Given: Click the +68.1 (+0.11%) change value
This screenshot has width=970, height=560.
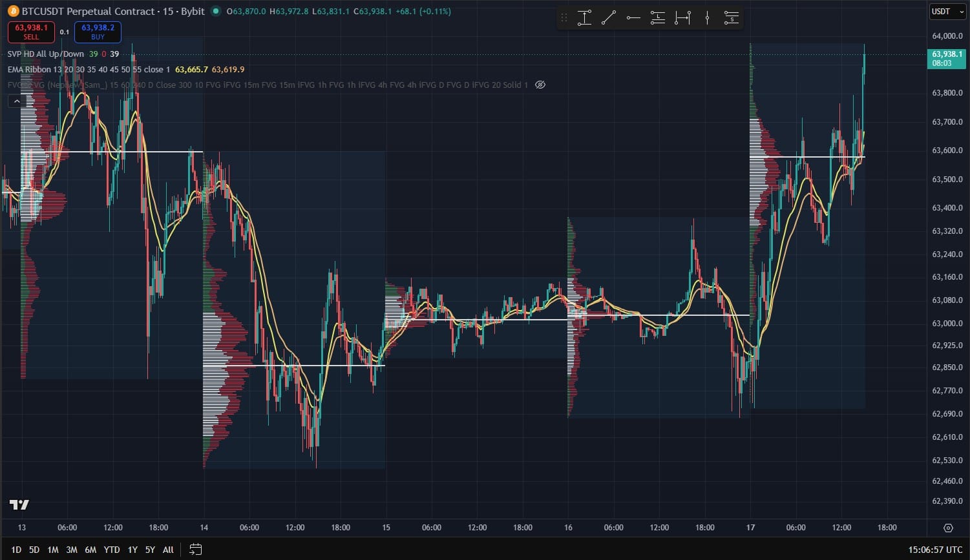Looking at the screenshot, I should 423,11.
